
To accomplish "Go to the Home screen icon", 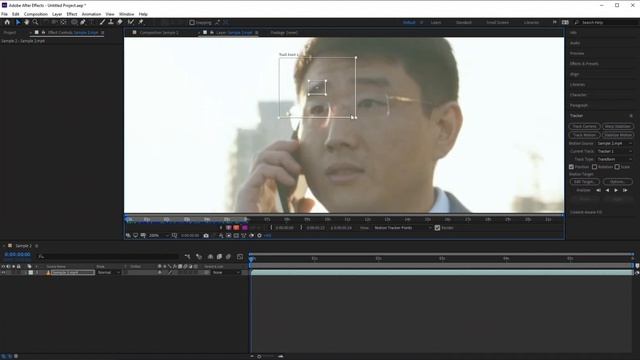I will [7, 22].
